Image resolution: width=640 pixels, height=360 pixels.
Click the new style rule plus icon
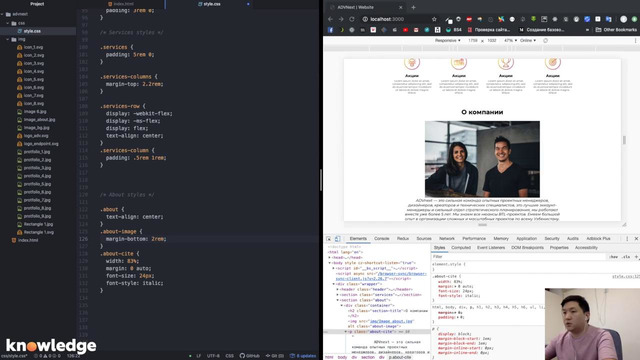(636, 257)
